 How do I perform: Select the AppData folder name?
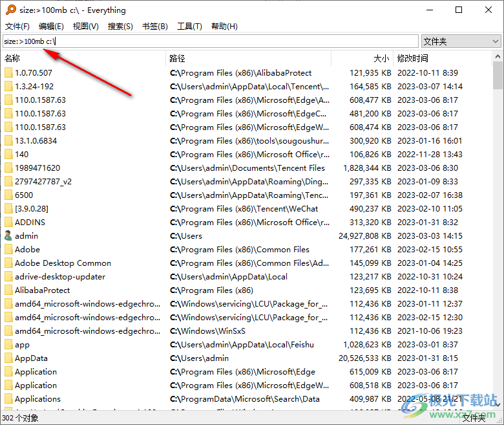click(31, 358)
